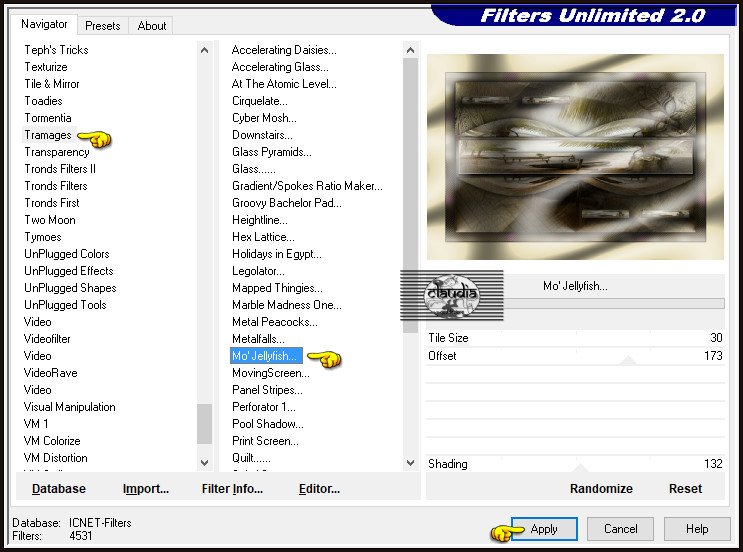The height and width of the screenshot is (552, 743).
Task: Select UnPlugged Shapes category
Action: tap(70, 288)
